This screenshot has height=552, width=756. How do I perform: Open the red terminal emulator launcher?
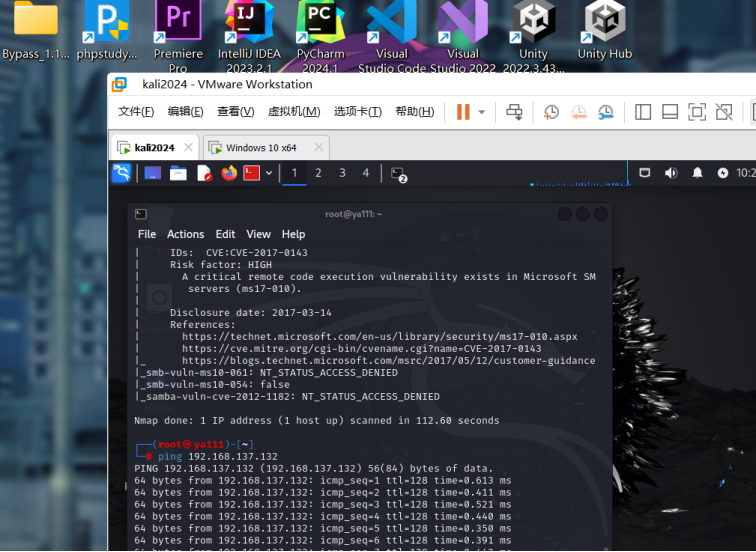tap(252, 173)
